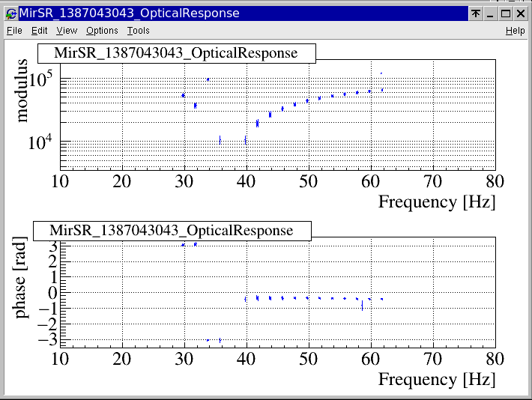Select the phase plot title box
532x400 pixels.
pyautogui.click(x=172, y=231)
